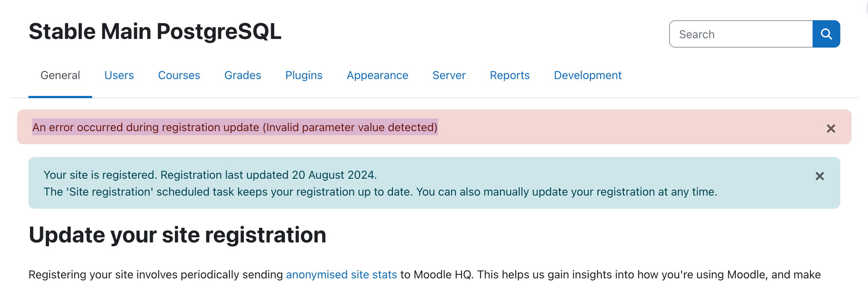Go to the Development tab
This screenshot has height=287, width=868.
tap(588, 75)
